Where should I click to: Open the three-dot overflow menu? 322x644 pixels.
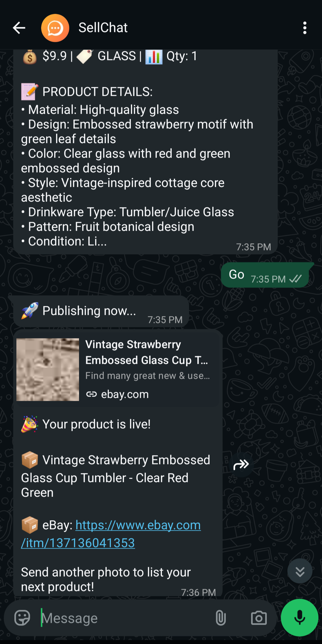pyautogui.click(x=304, y=27)
